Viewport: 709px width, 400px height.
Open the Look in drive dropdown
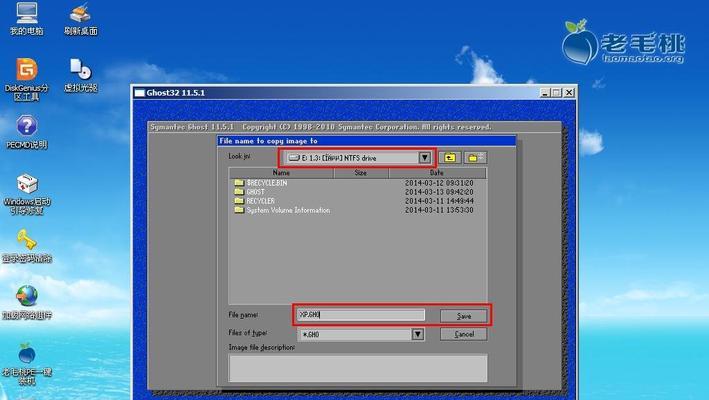424,157
